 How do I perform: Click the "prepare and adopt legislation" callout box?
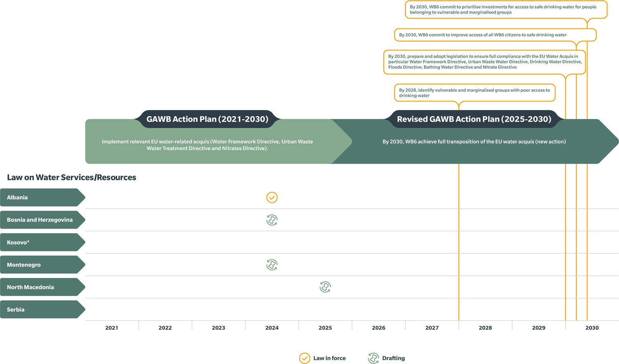click(x=484, y=62)
